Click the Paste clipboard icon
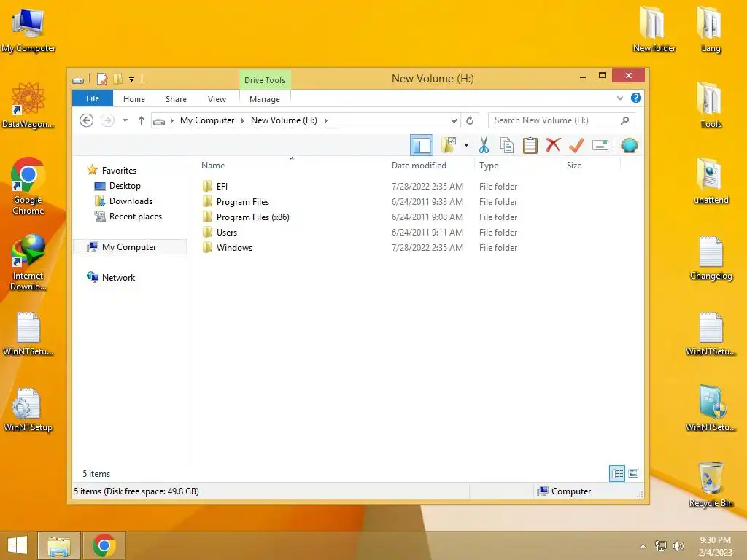The width and height of the screenshot is (747, 560). (530, 145)
